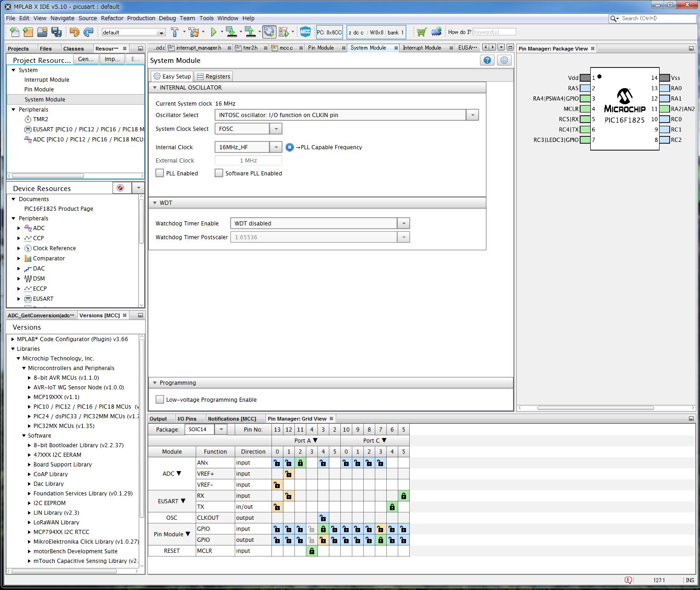700x590 pixels.
Task: Click the Gen... generate button
Action: (x=86, y=59)
